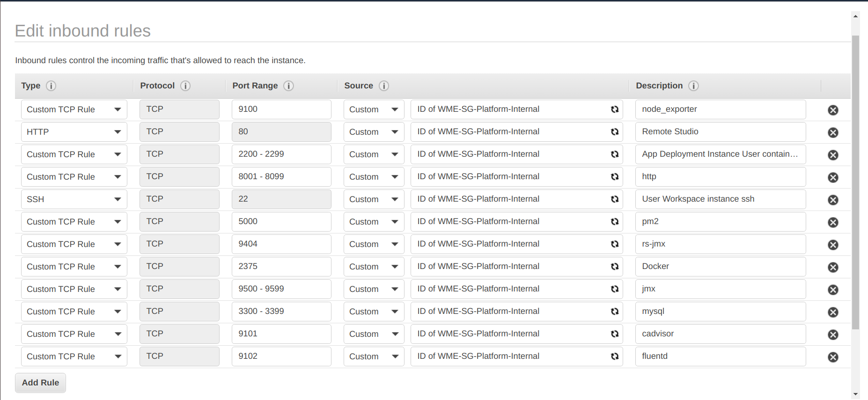Expand Source dropdown for cadvisor rule
The width and height of the screenshot is (868, 400).
tap(374, 334)
